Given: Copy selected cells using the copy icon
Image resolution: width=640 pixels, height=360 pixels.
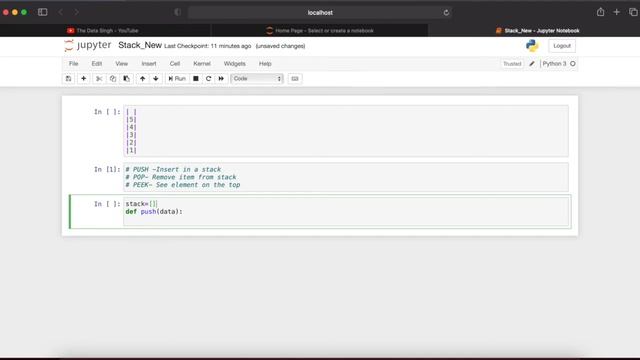Looking at the screenshot, I should coord(113,78).
